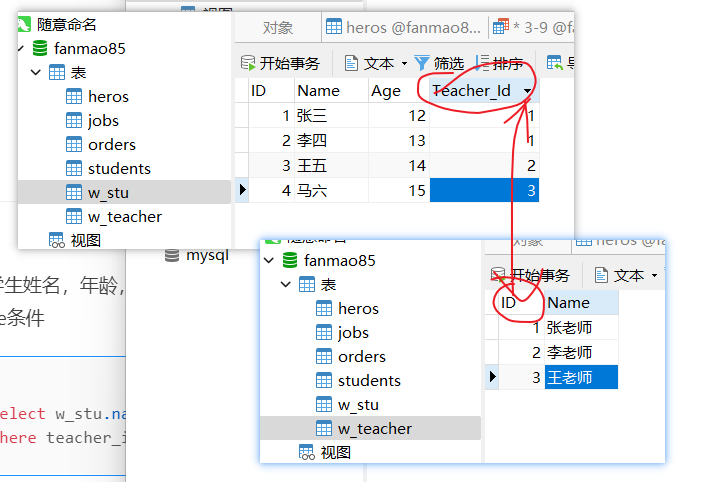This screenshot has width=702, height=482.
Task: Click the 表 tables group icon in upper tree
Action: click(x=57, y=73)
